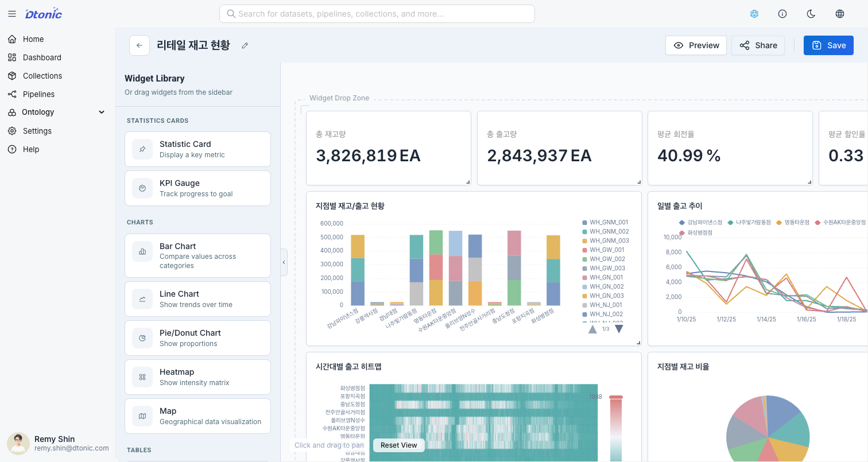The image size is (868, 462).
Task: Click the Share button
Action: pos(758,45)
